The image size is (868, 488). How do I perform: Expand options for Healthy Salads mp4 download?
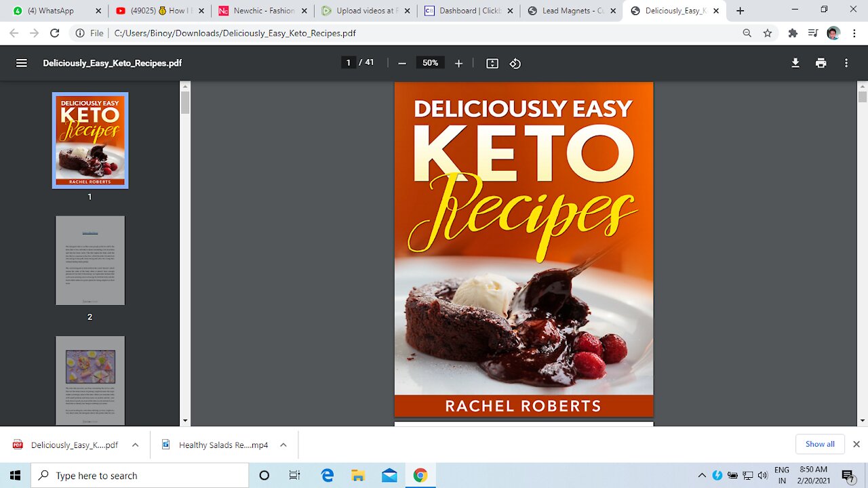pos(283,445)
